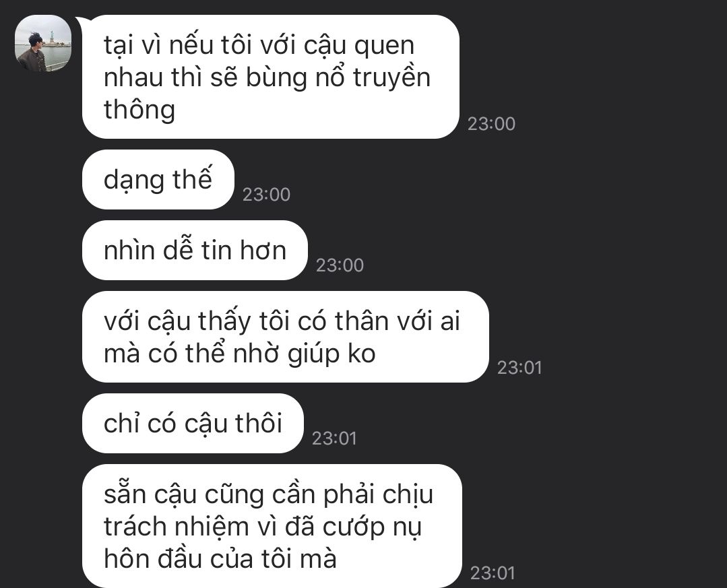The image size is (727, 588).
Task: Tap the message starting 'sẵn cậu cũng cần'
Action: click(x=272, y=526)
